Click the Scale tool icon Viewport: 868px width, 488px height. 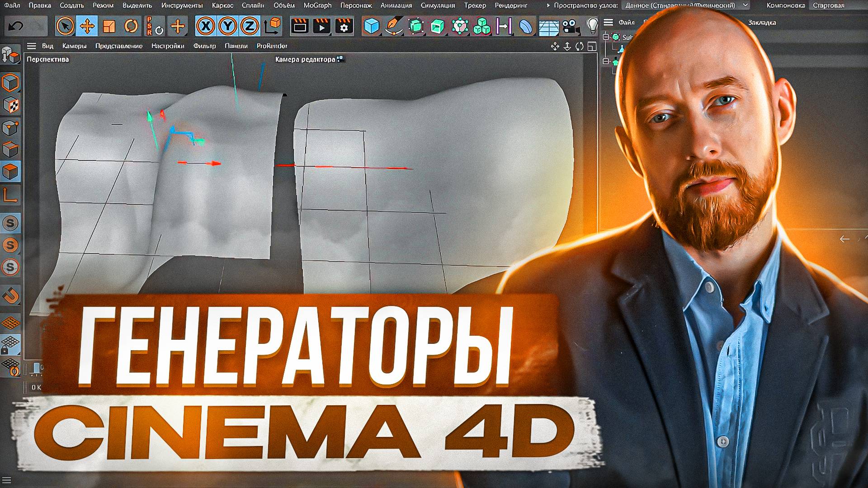109,26
